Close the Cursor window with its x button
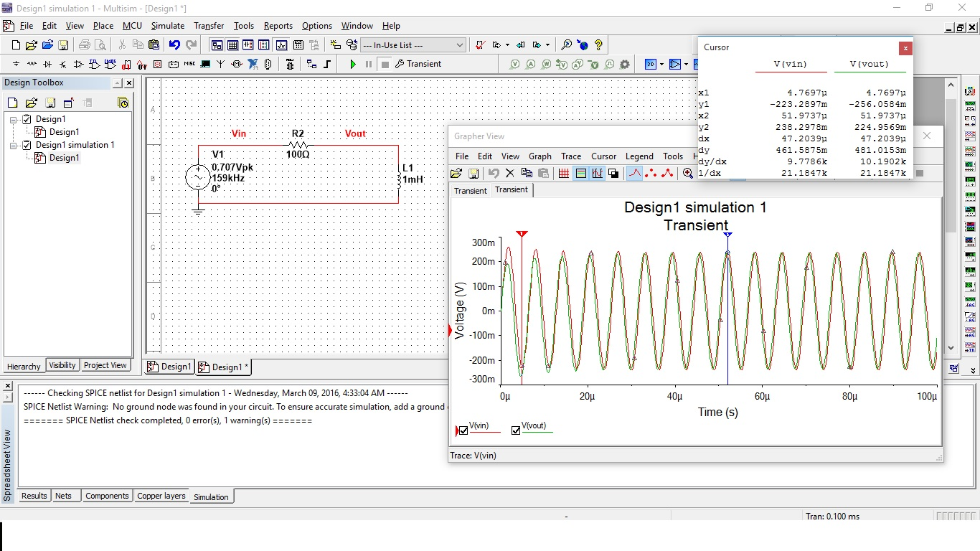 click(905, 47)
